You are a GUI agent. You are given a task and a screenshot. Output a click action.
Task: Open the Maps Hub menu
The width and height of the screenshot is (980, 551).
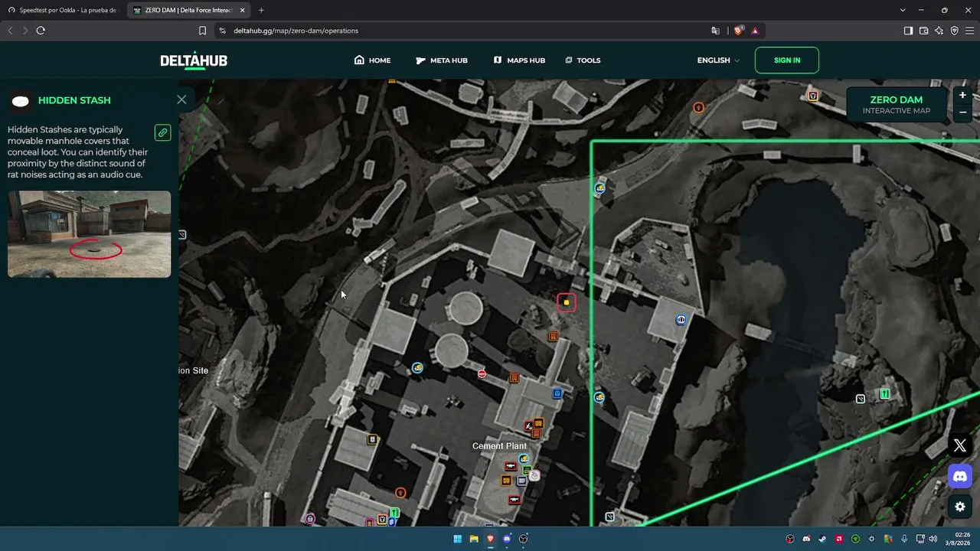[x=519, y=60]
